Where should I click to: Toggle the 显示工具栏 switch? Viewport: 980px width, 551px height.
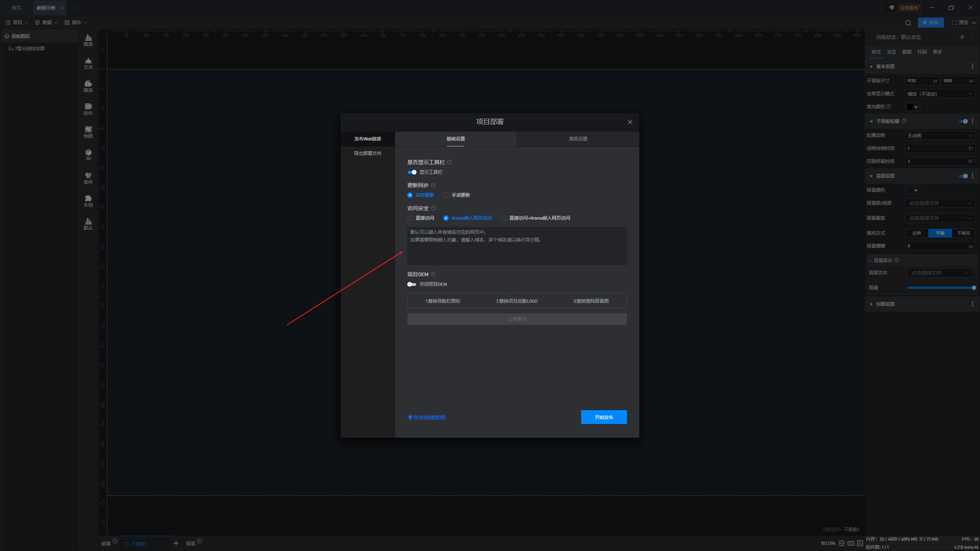[x=412, y=172]
